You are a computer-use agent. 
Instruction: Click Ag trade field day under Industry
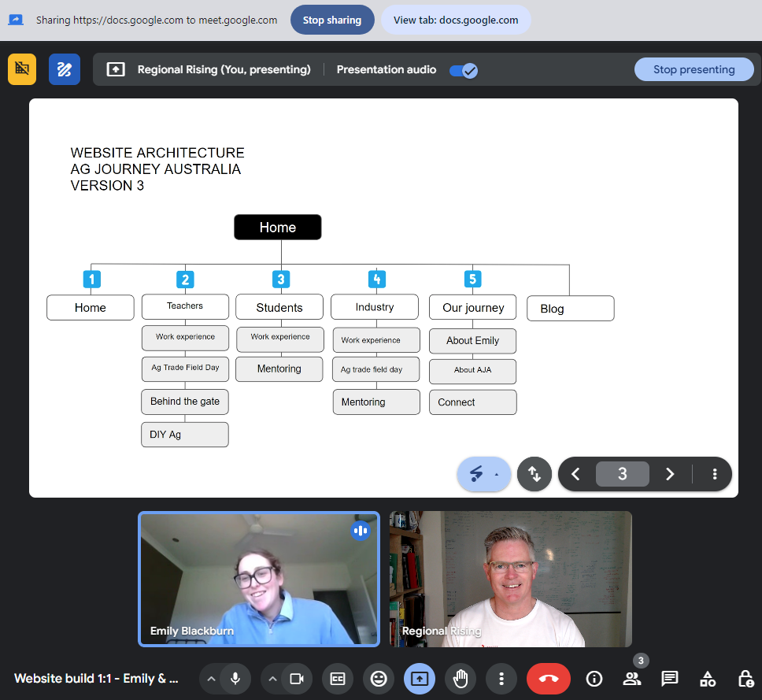(x=376, y=370)
